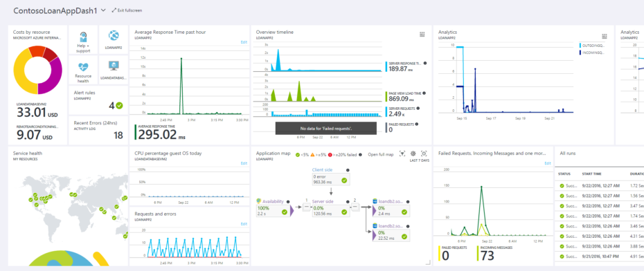Click green check beside Alert rules count

(120, 106)
